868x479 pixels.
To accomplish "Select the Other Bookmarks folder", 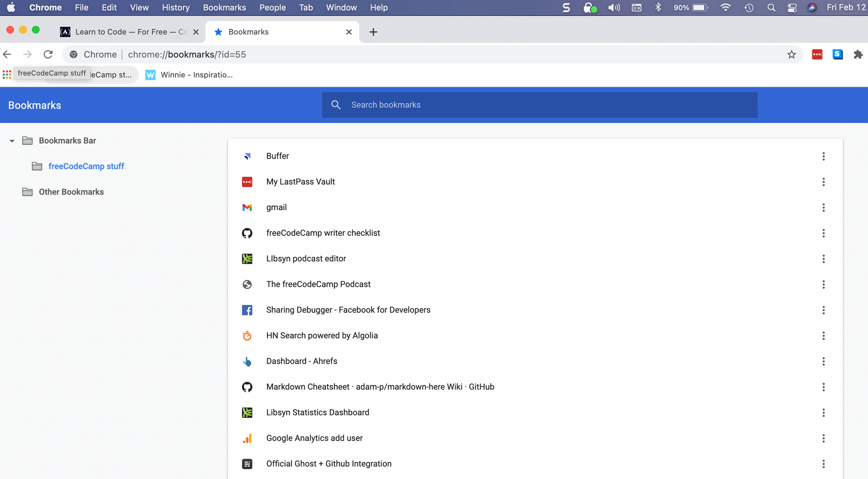I will (x=71, y=192).
